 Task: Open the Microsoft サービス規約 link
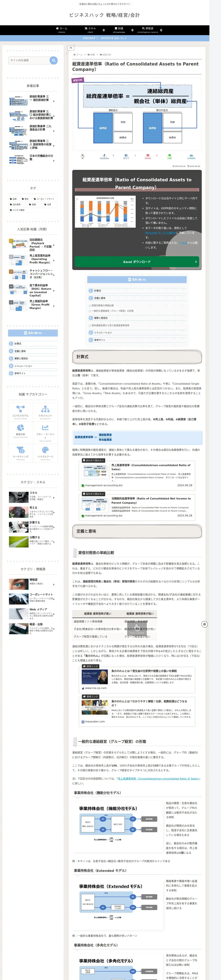[x=161, y=233]
